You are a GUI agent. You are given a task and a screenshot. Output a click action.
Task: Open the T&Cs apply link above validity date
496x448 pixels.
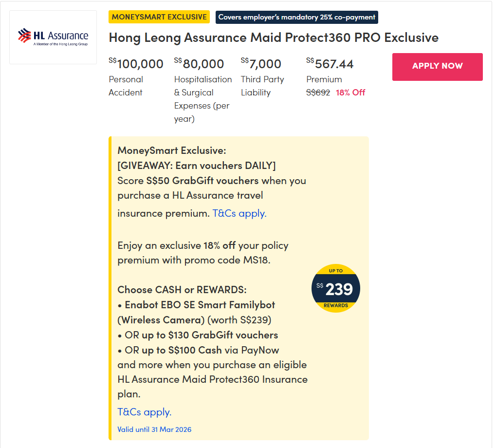click(x=145, y=412)
